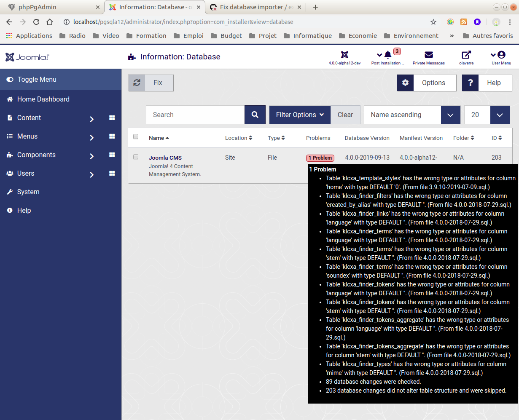Image resolution: width=519 pixels, height=420 pixels.
Task: Click the Clear filter button
Action: coord(345,115)
